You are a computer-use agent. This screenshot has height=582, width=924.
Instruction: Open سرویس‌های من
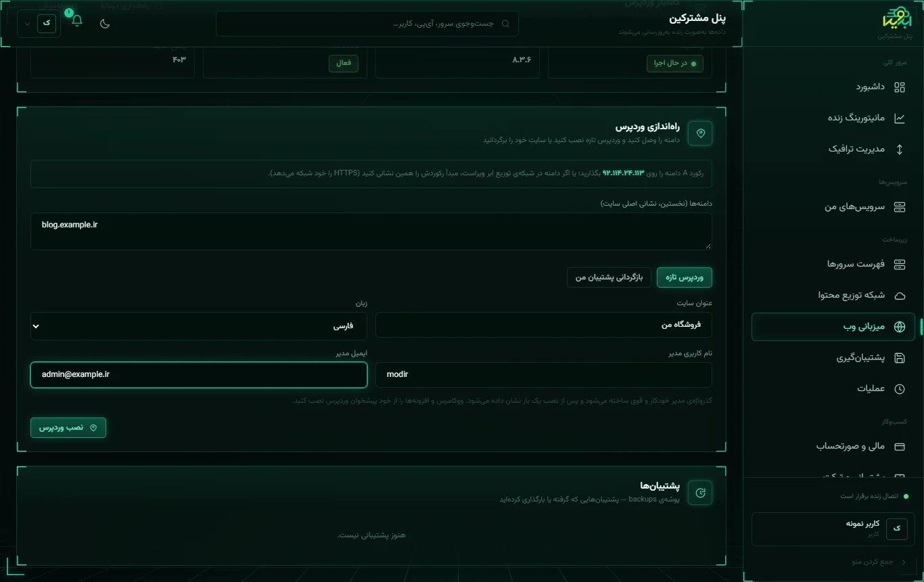tap(833, 206)
